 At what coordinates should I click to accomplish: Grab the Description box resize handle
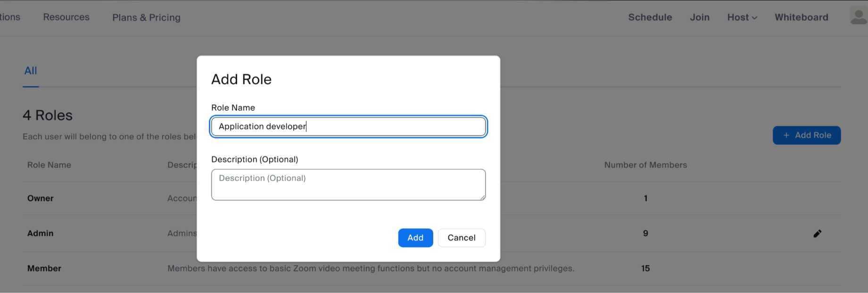[x=483, y=198]
